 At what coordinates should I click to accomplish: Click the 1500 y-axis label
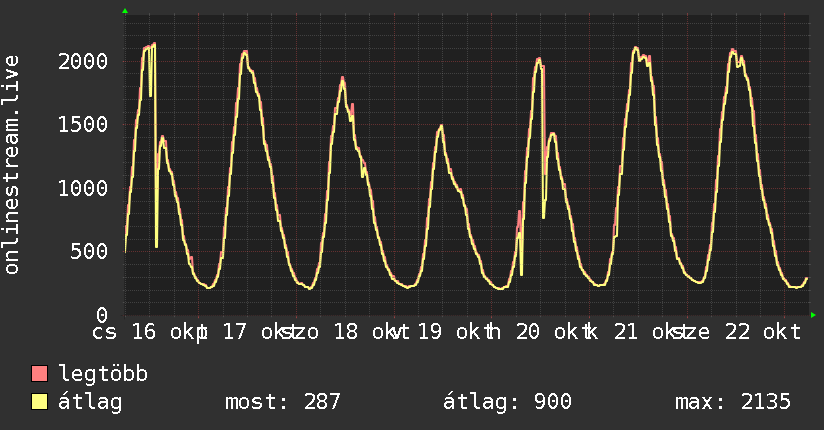click(x=83, y=125)
